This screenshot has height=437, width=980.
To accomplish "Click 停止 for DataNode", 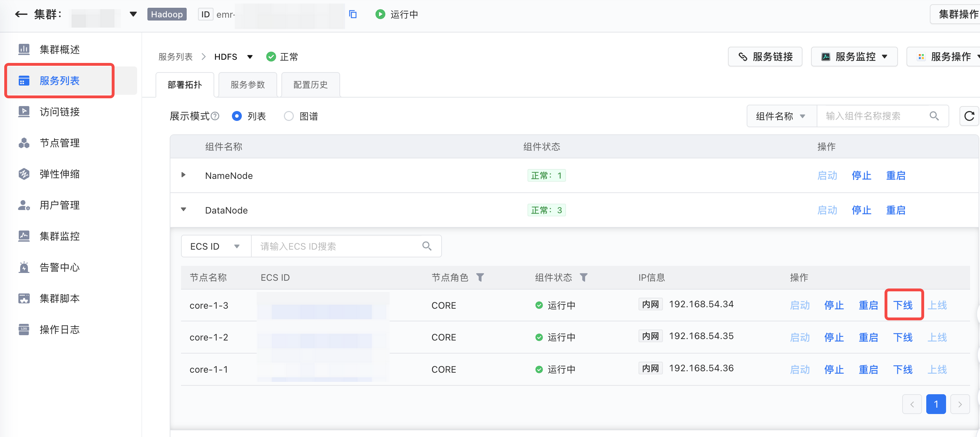I will pos(861,210).
